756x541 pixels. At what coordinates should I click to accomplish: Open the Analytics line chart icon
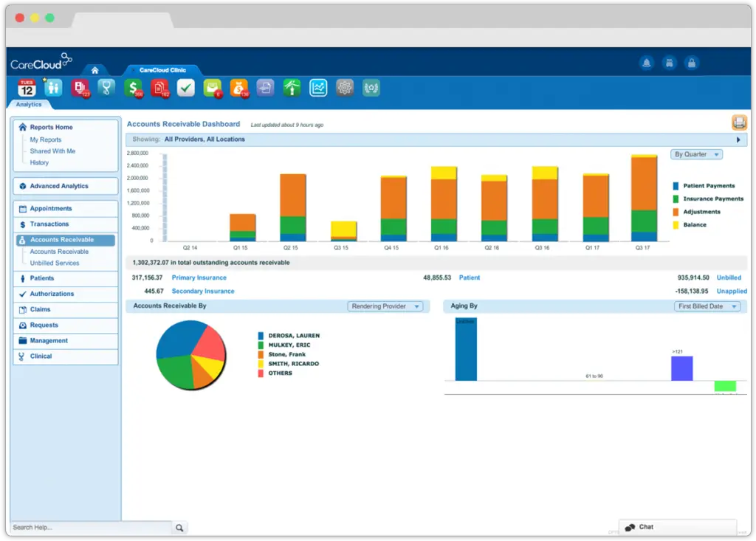click(x=318, y=88)
